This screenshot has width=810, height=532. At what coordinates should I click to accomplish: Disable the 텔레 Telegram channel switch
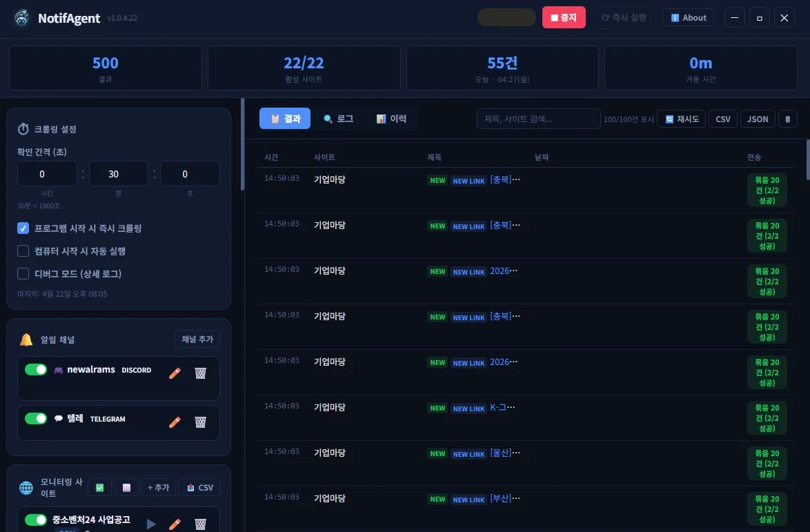pyautogui.click(x=36, y=418)
